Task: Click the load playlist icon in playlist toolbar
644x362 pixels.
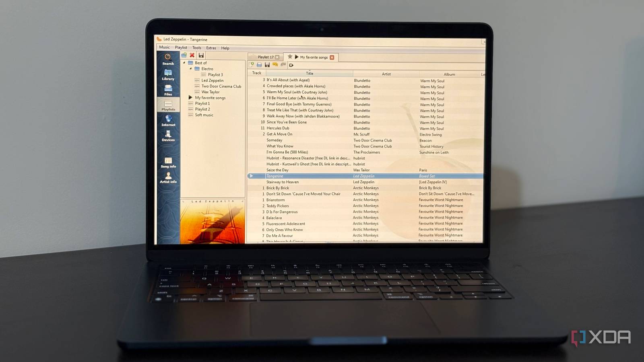Action: pos(259,65)
